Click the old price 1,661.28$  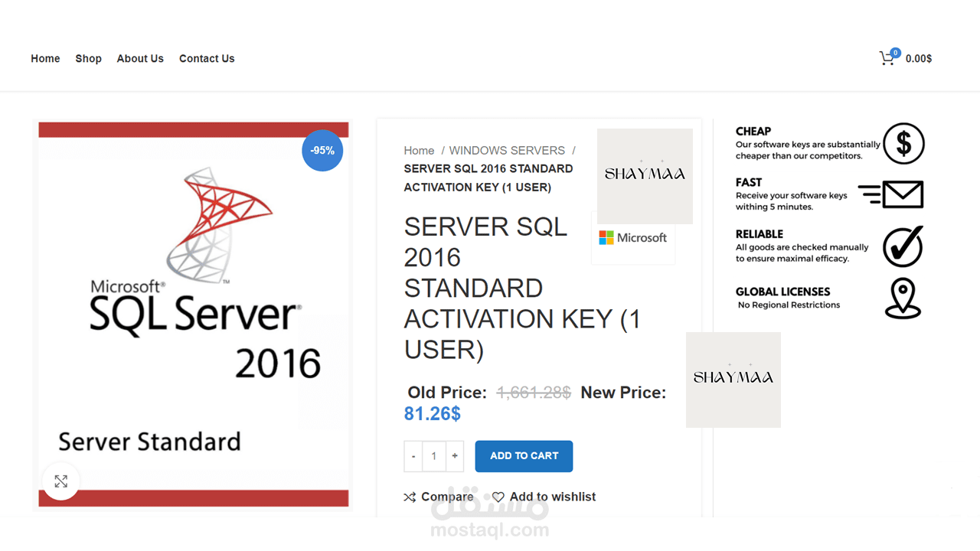point(534,393)
